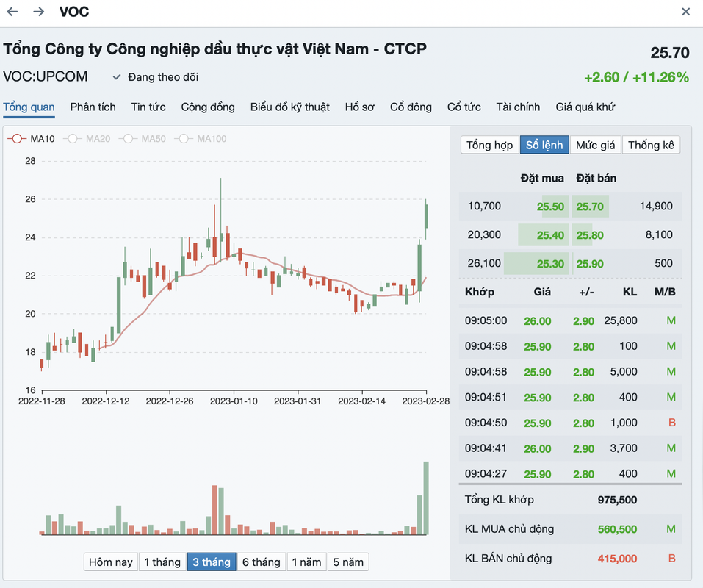The width and height of the screenshot is (703, 588).
Task: Click the VOC:UPCOM ticker label
Action: 46,76
